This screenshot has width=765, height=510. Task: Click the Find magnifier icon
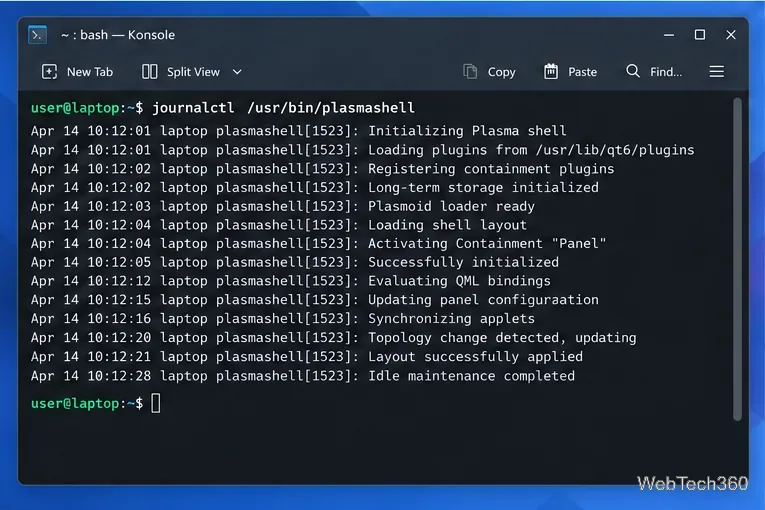[x=633, y=71]
